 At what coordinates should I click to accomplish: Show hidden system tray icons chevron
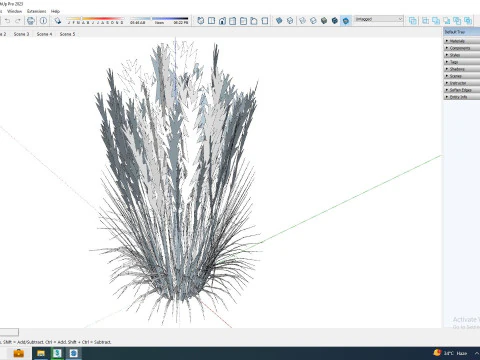tap(477, 353)
